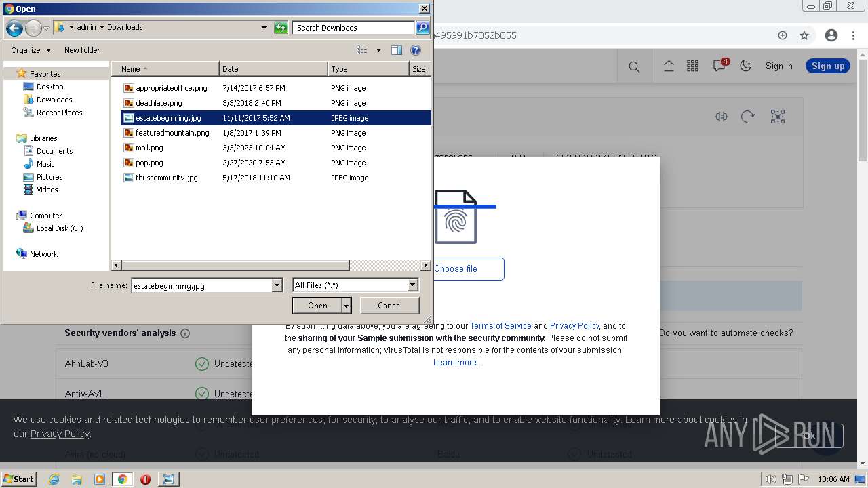
Task: Select Recent Places in navigation pane
Action: tap(59, 113)
